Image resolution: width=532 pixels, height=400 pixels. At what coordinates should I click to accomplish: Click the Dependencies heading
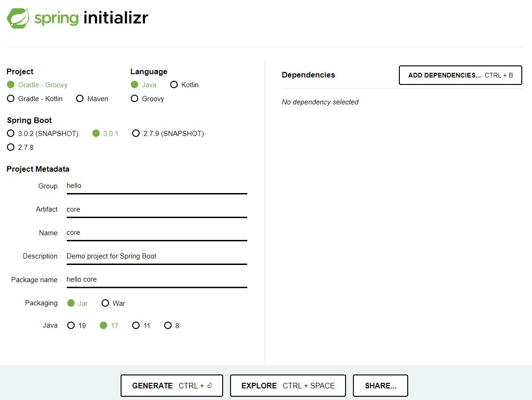tap(308, 75)
